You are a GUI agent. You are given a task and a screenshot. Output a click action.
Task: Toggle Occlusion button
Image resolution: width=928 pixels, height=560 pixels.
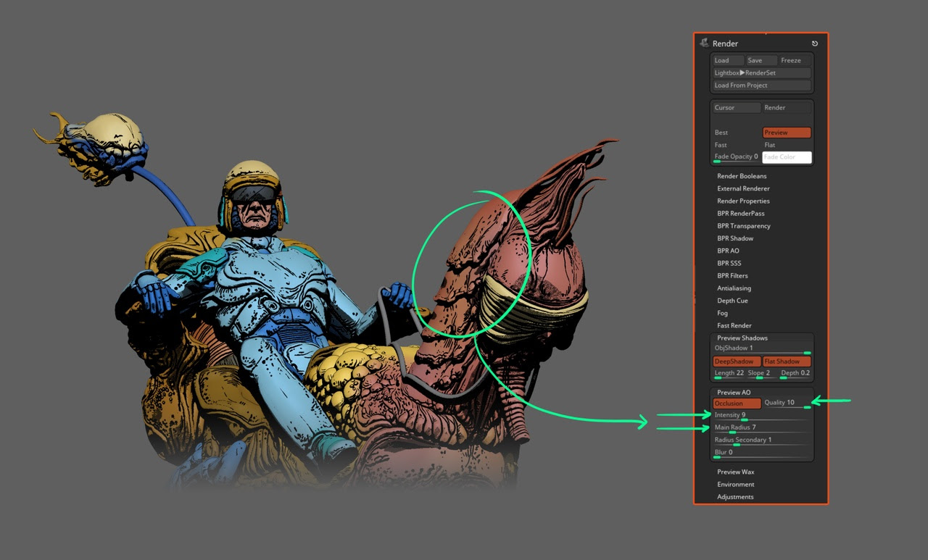pyautogui.click(x=737, y=404)
